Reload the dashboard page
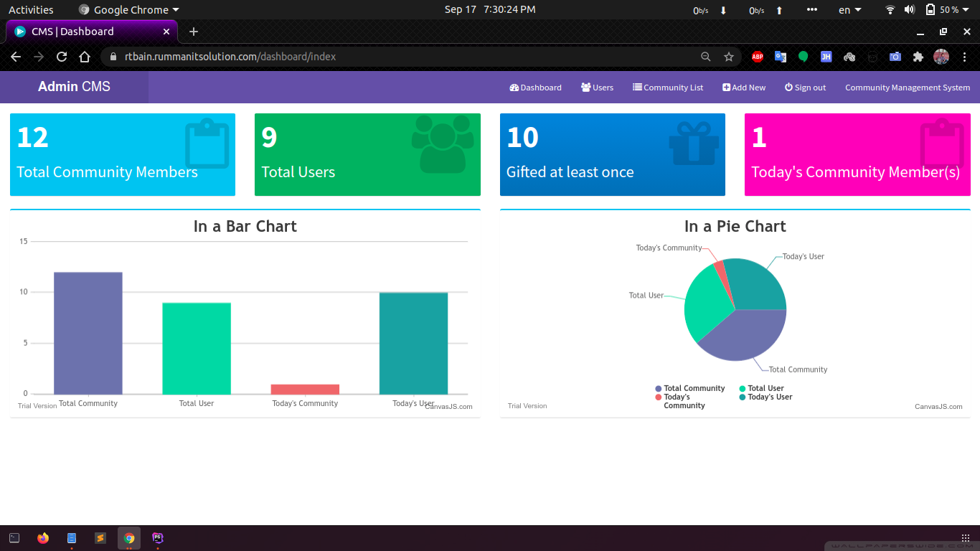The image size is (980, 551). [x=62, y=57]
